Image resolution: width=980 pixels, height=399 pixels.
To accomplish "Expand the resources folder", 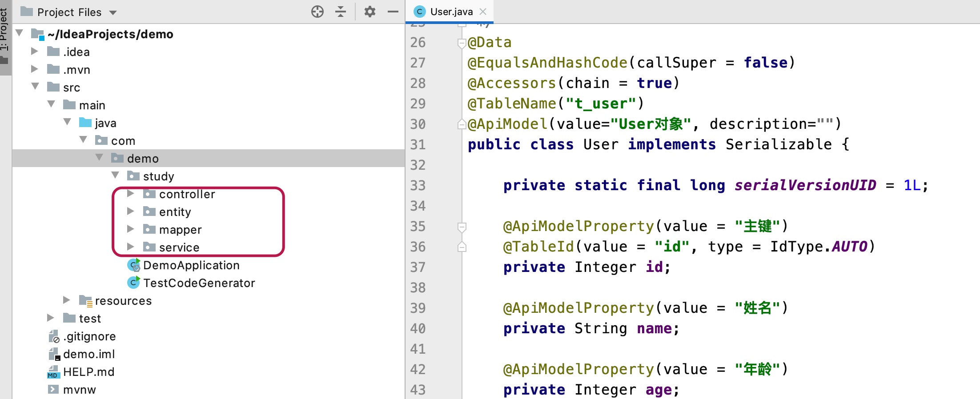I will point(66,300).
